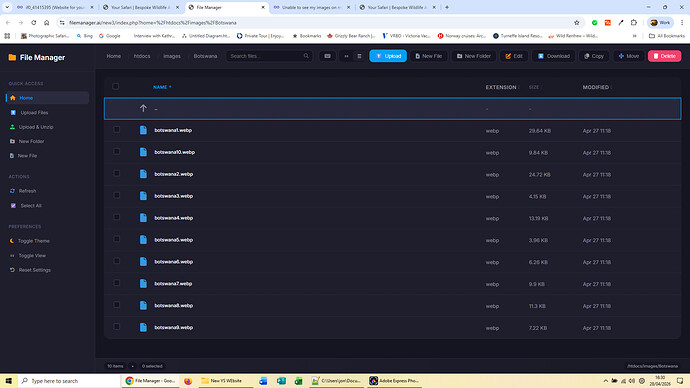Sort by the Extension column header
690x388 pixels.
(x=502, y=87)
